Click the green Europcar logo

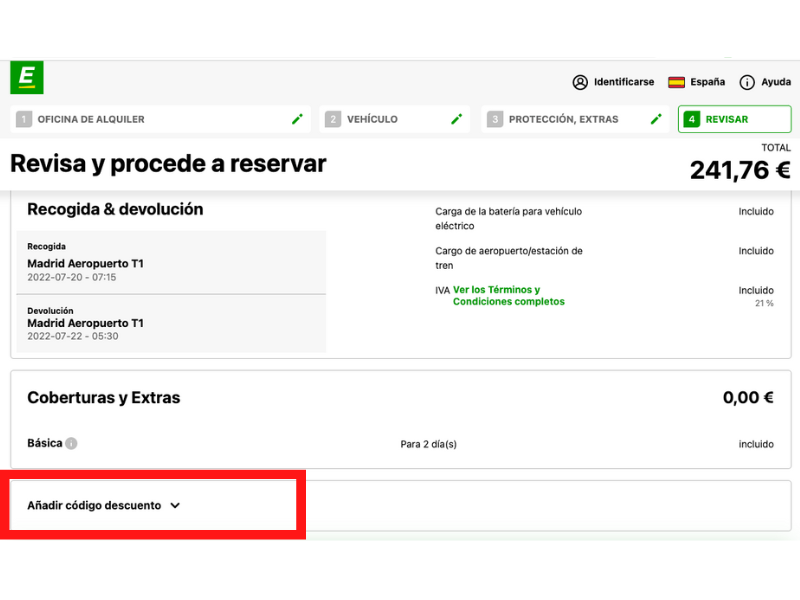click(27, 78)
